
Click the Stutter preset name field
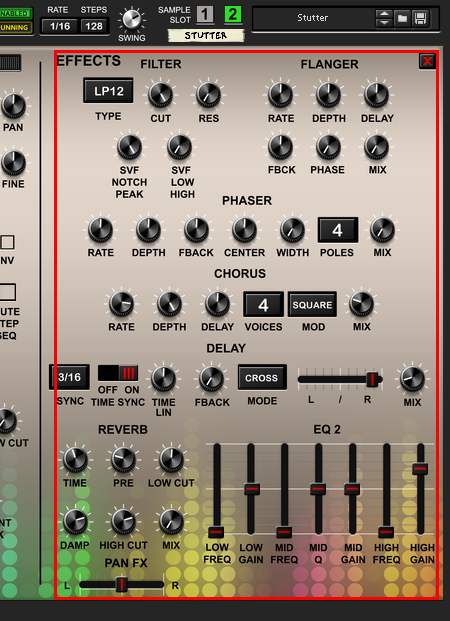(313, 18)
